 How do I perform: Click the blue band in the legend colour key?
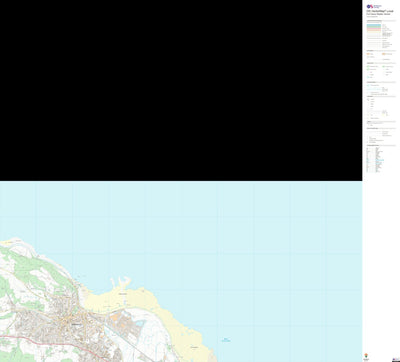pos(374,26)
